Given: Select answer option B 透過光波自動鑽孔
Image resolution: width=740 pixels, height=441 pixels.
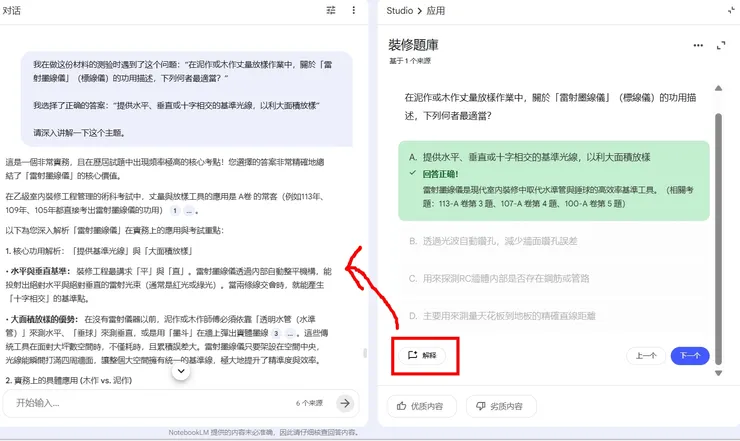Looking at the screenshot, I should coord(554,241).
